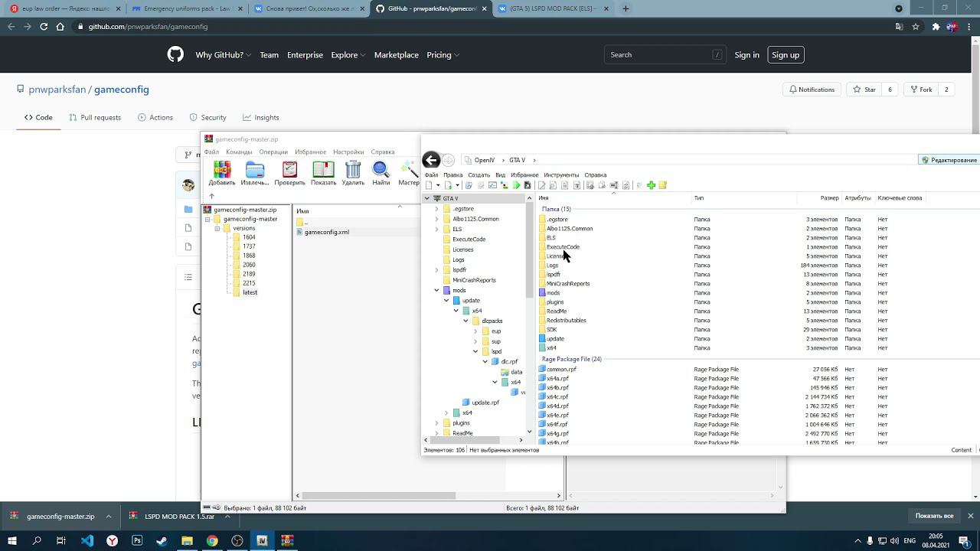Select the latest folder in WinRAR tree
Image resolution: width=980 pixels, height=551 pixels.
(250, 292)
